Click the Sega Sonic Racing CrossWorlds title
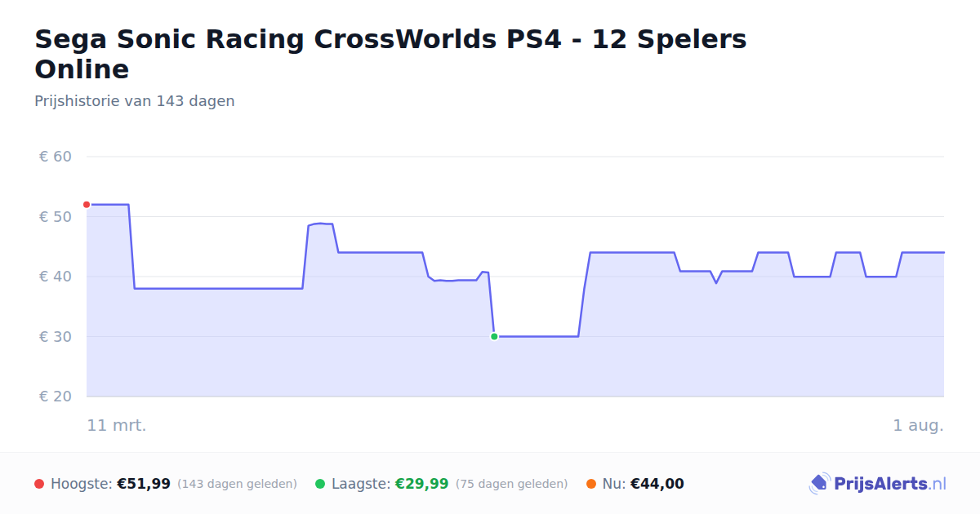Screen dimensions: 980x514 pos(390,54)
